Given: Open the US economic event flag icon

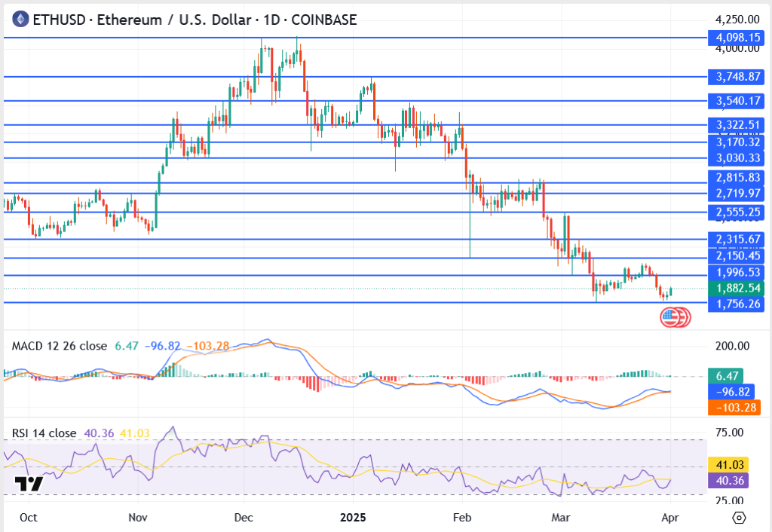Looking at the screenshot, I should 669,317.
